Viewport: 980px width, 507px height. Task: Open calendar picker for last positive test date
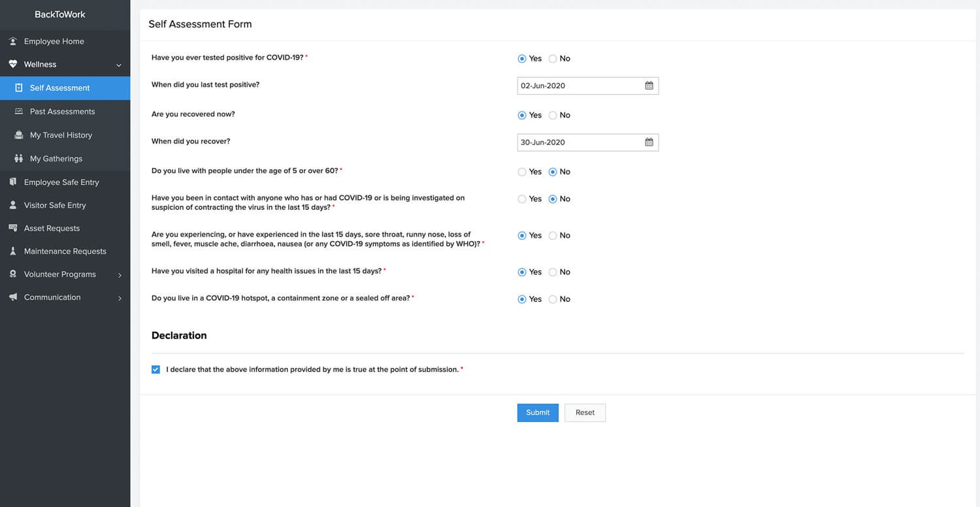[649, 86]
